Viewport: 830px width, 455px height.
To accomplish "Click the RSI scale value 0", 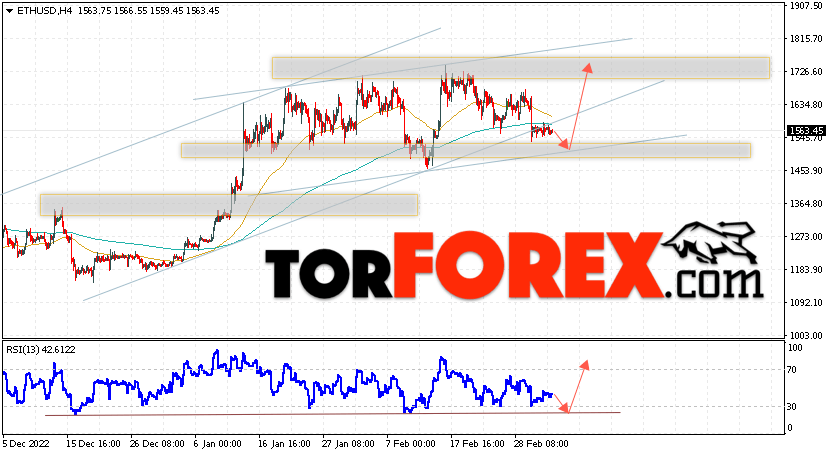I will tap(790, 427).
